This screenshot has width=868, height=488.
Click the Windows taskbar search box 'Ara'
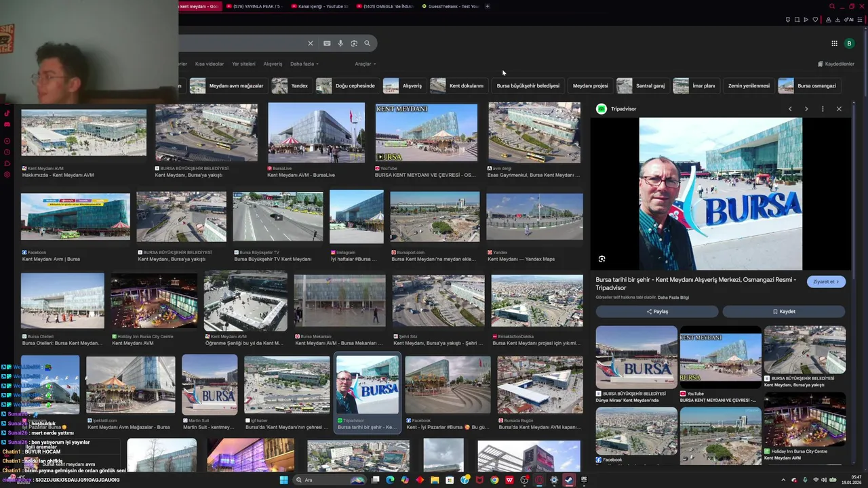click(x=330, y=480)
